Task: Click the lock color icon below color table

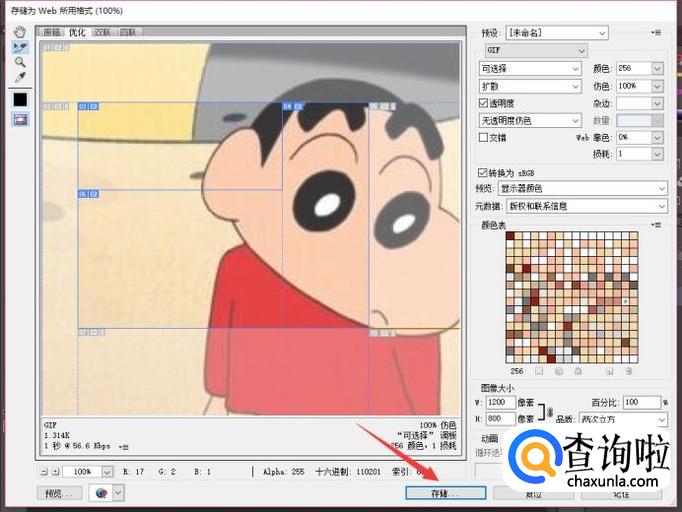Action: tap(578, 371)
